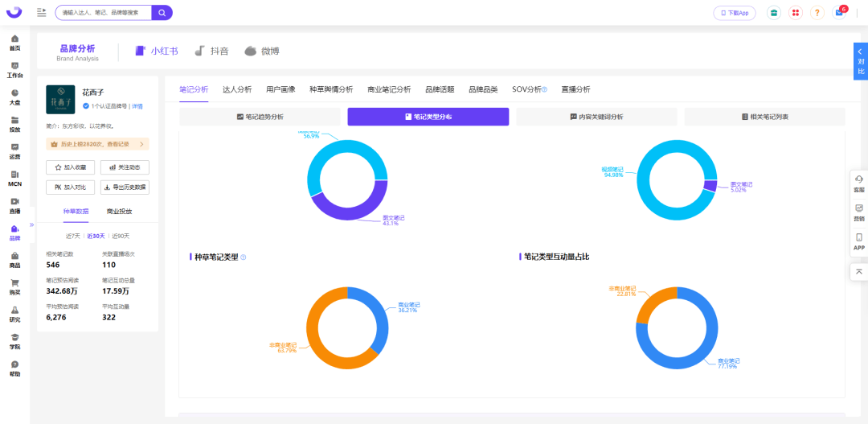Open 营销 marketing on right panel
Image resolution: width=868 pixels, height=424 pixels.
pos(859,213)
